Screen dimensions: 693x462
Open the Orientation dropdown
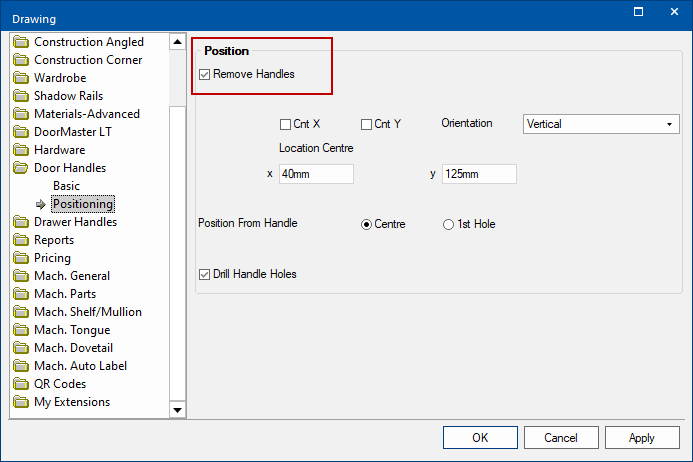coord(601,124)
